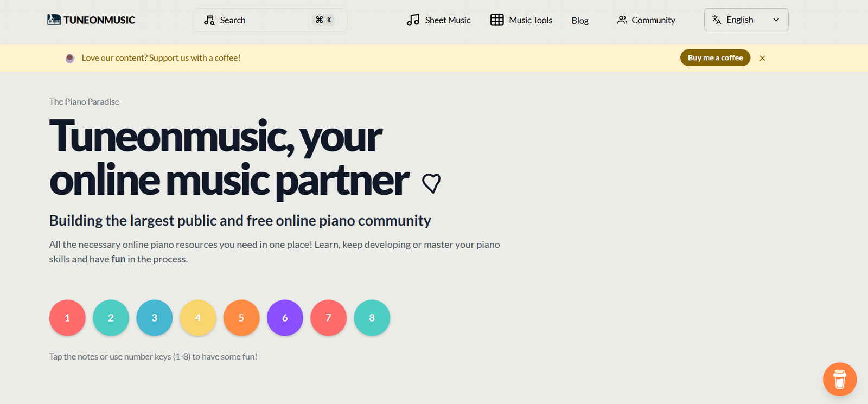Click the Tuneonmusic piano logo icon
868x404 pixels.
pos(54,20)
